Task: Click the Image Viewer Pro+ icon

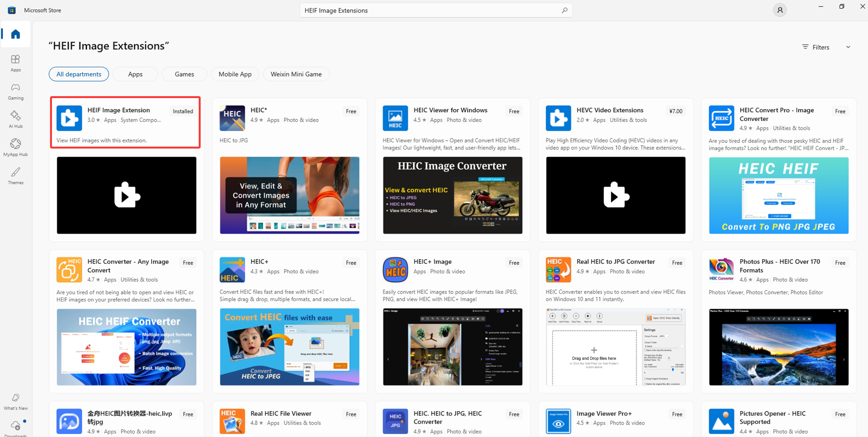Action: point(559,421)
